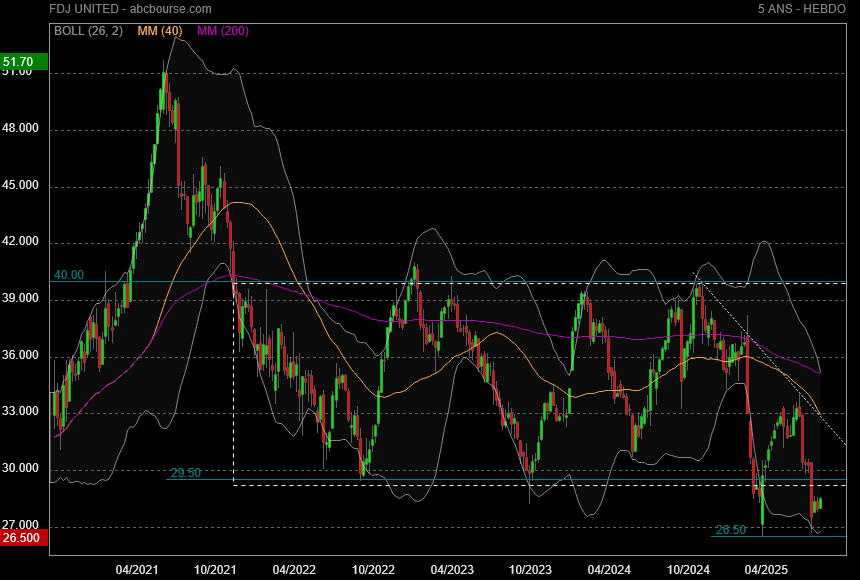The width and height of the screenshot is (860, 580).
Task: Click the 29.50 support level label
Action: pyautogui.click(x=185, y=472)
